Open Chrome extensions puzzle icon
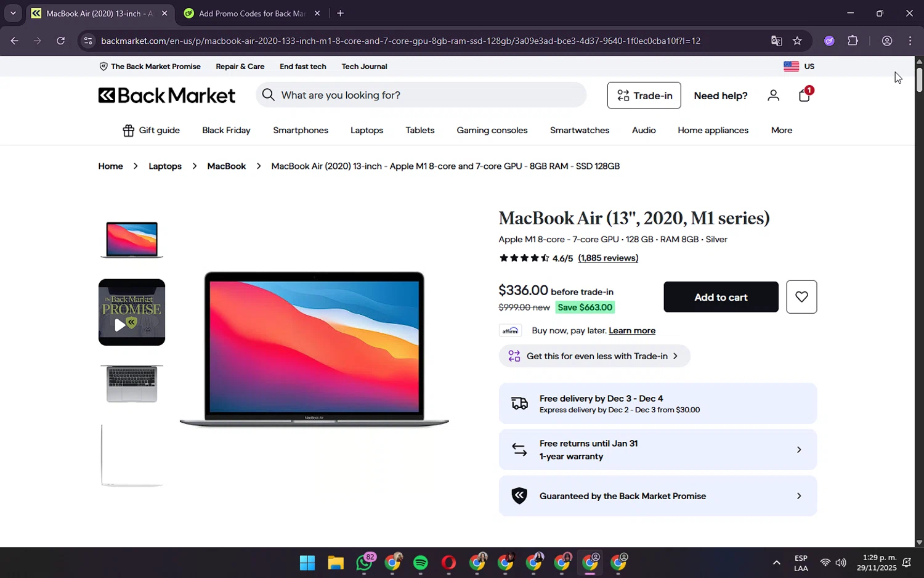The height and width of the screenshot is (578, 924). click(x=853, y=41)
